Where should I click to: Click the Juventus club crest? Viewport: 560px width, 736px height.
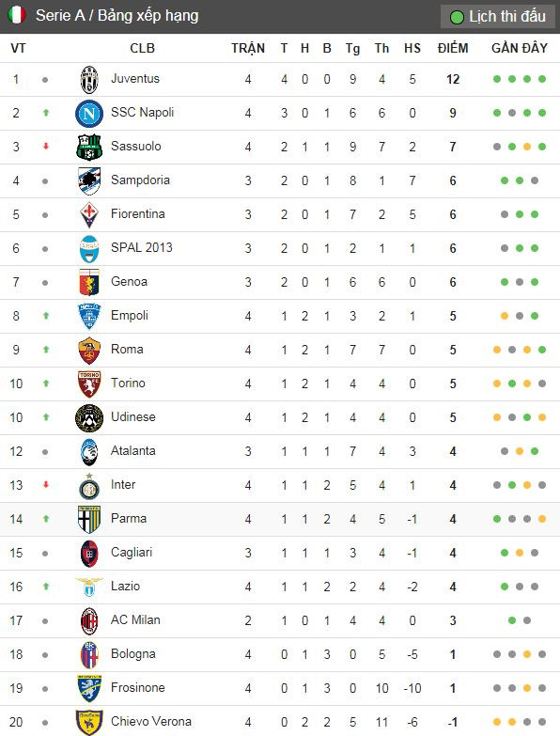coord(89,80)
